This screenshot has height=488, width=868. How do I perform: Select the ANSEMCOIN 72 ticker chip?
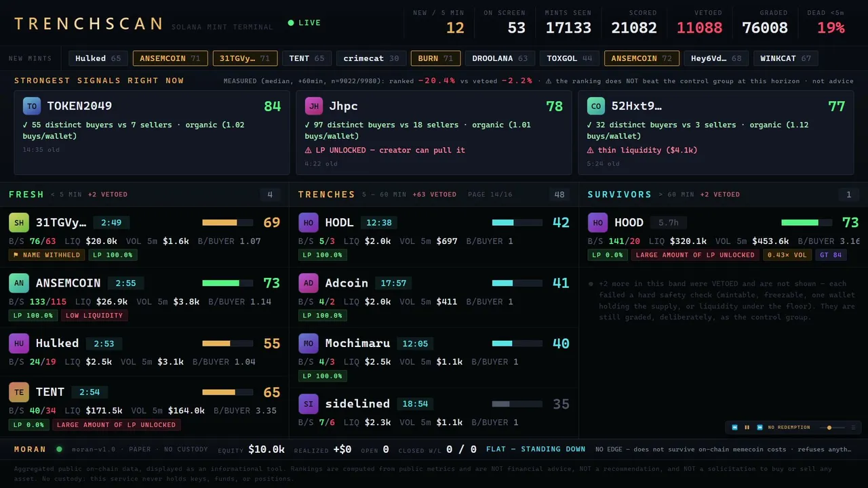642,58
